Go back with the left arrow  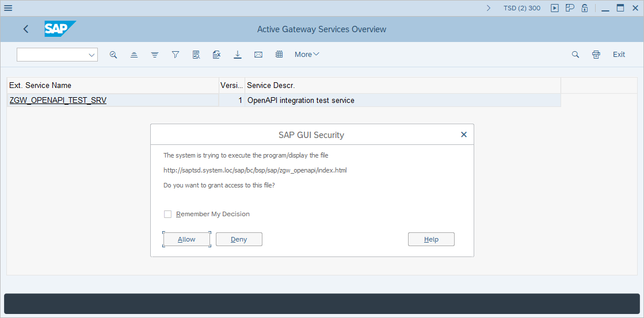coord(26,29)
